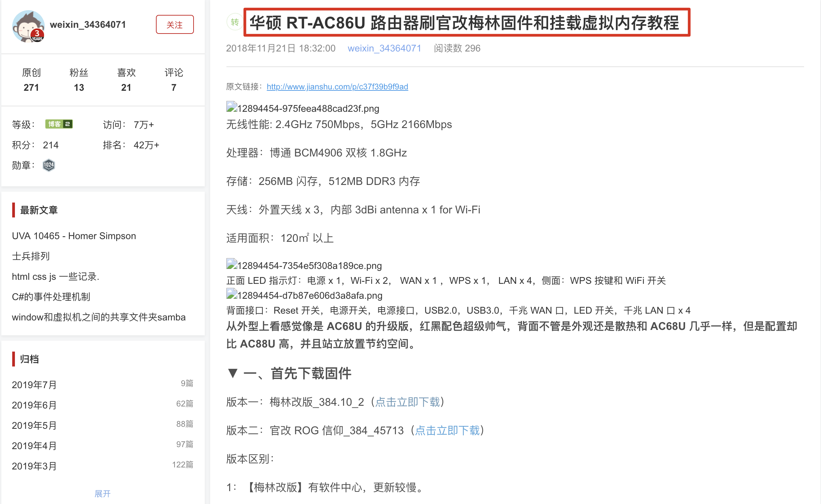Expand archive list with 展开
The image size is (821, 504).
pyautogui.click(x=102, y=493)
